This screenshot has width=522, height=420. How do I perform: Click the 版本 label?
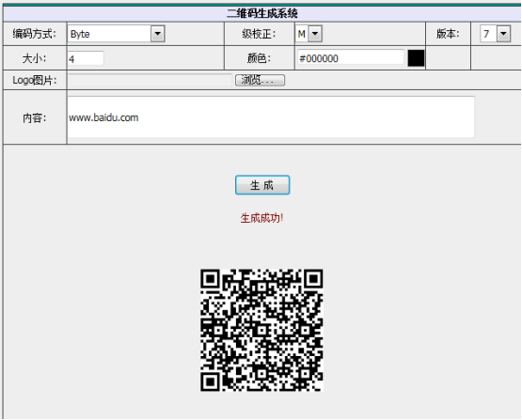click(x=448, y=34)
